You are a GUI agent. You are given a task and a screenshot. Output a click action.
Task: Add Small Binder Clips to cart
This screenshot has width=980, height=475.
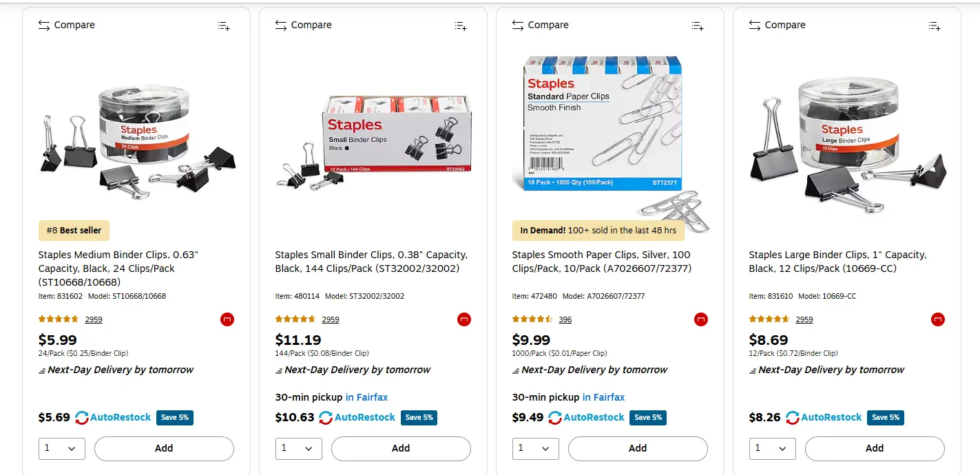point(401,448)
